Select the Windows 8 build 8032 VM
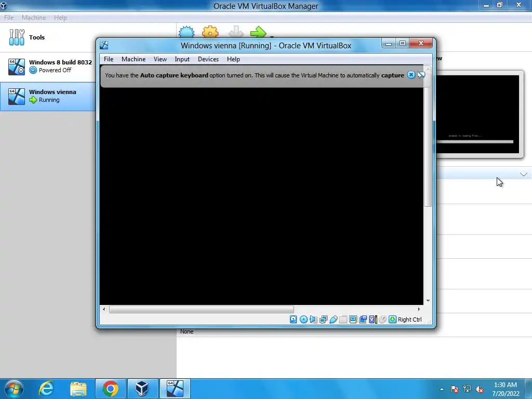This screenshot has width=532, height=399. [x=47, y=66]
